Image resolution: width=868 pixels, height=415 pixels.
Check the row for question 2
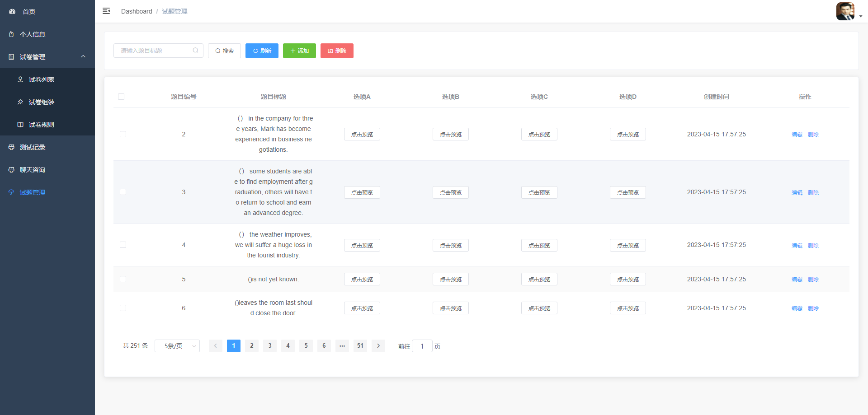pos(123,134)
